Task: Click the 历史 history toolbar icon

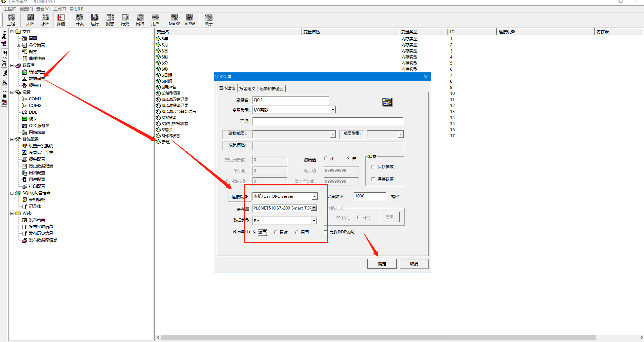Action: 125,20
